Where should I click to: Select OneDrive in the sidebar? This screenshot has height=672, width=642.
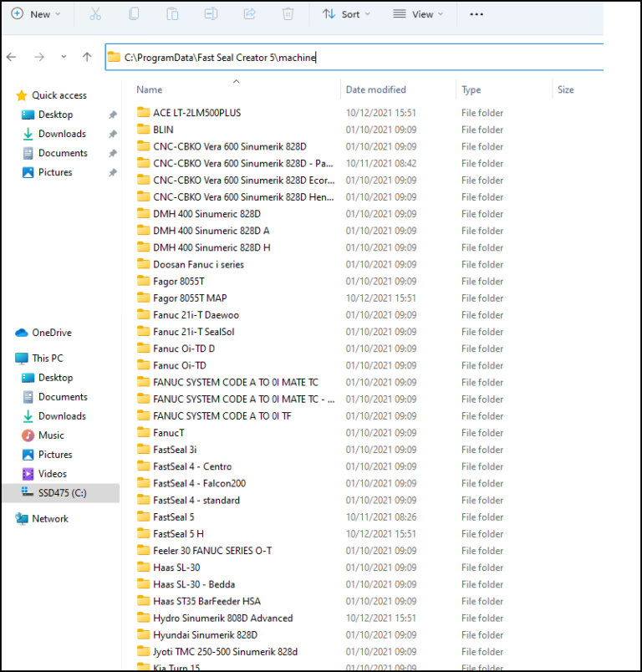43,333
